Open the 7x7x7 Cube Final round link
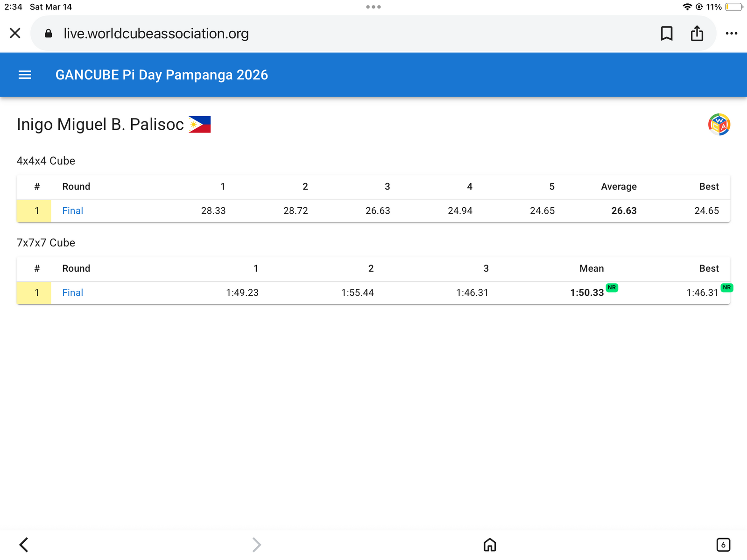Image resolution: width=747 pixels, height=560 pixels. pyautogui.click(x=72, y=293)
